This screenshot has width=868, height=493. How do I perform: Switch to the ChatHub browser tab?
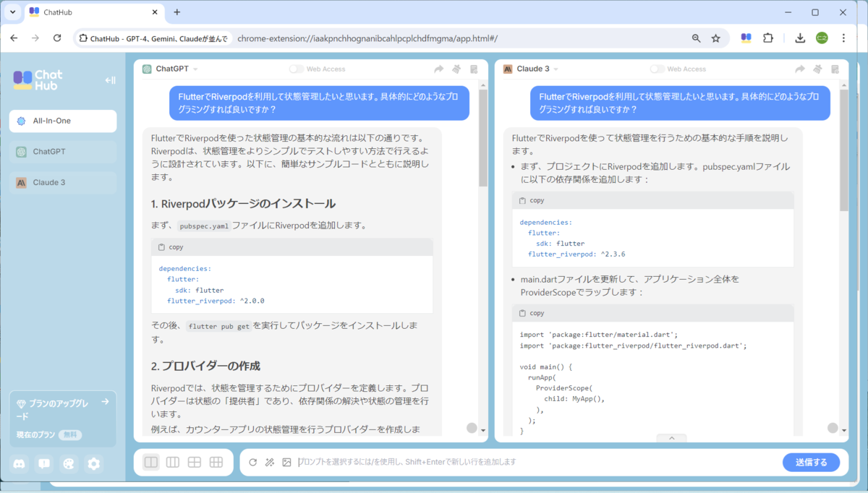click(94, 12)
